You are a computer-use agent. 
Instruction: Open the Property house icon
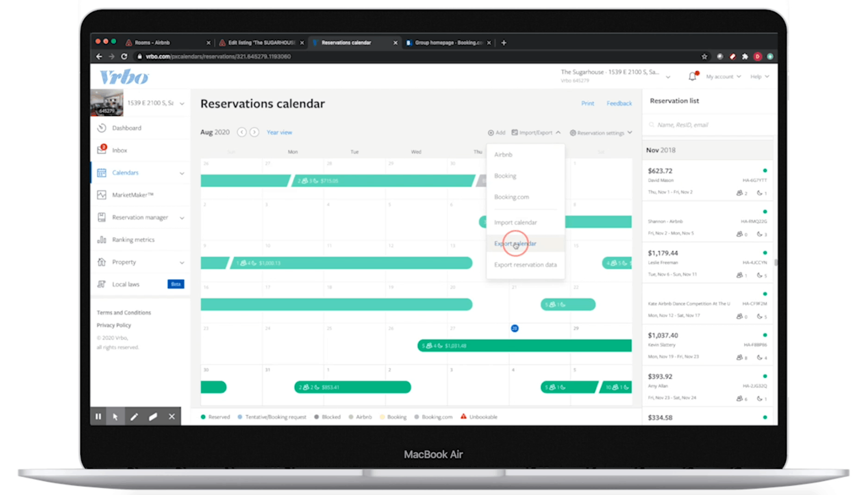point(102,262)
